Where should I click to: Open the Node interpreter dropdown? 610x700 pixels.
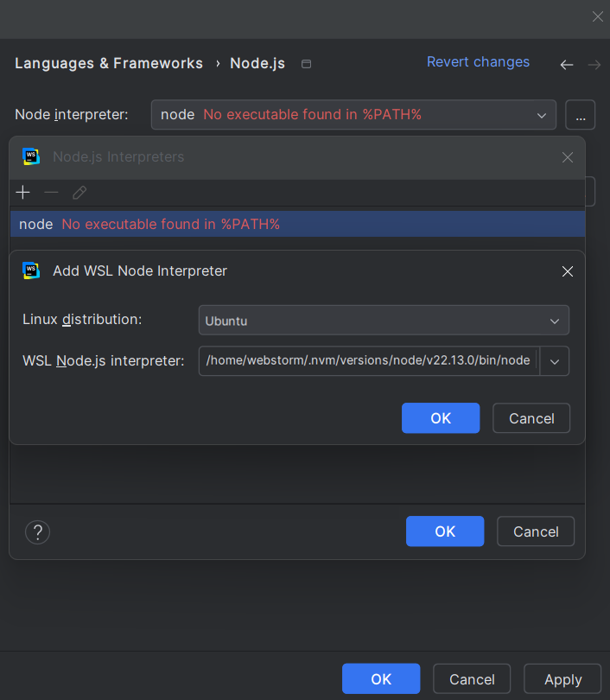tap(542, 114)
